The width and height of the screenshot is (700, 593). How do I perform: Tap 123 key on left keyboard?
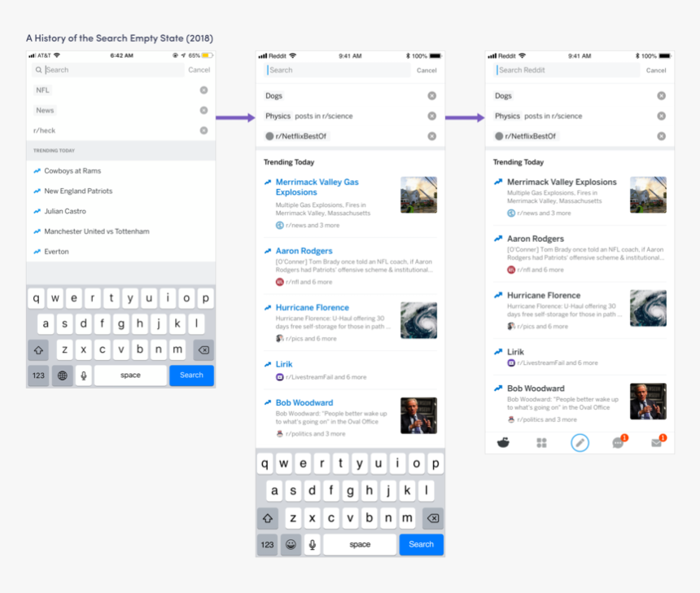(x=38, y=376)
